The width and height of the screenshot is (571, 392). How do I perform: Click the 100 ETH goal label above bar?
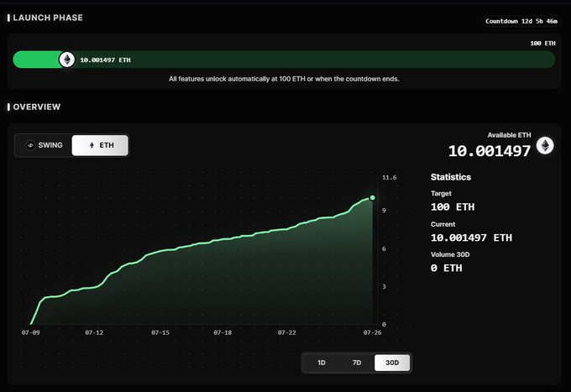point(542,44)
